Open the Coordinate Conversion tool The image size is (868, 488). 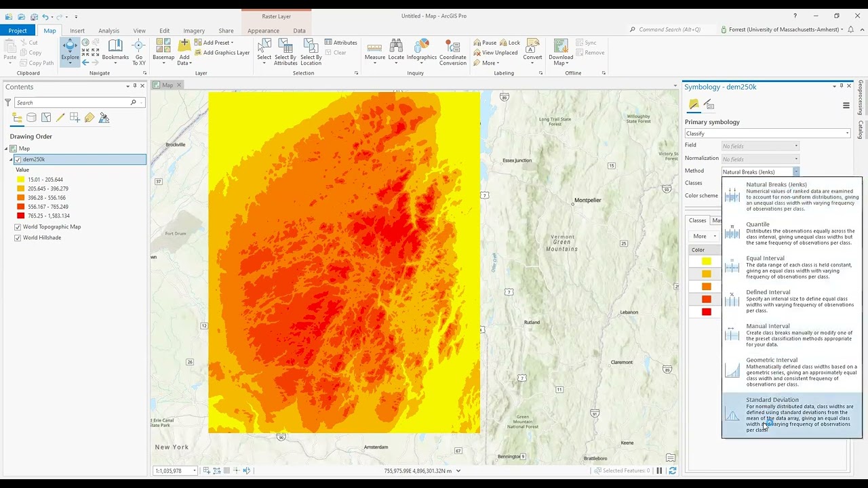452,52
